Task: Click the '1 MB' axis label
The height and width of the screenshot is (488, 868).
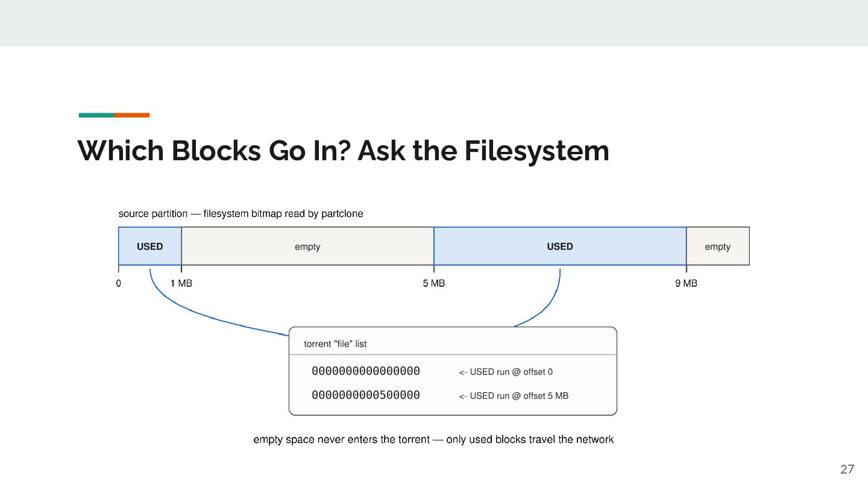Action: (x=181, y=283)
